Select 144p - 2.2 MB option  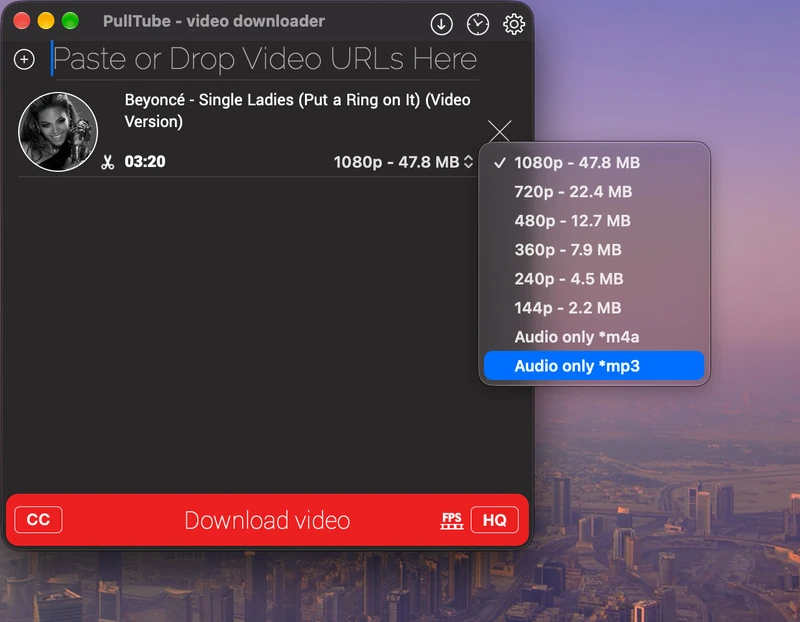pos(594,308)
